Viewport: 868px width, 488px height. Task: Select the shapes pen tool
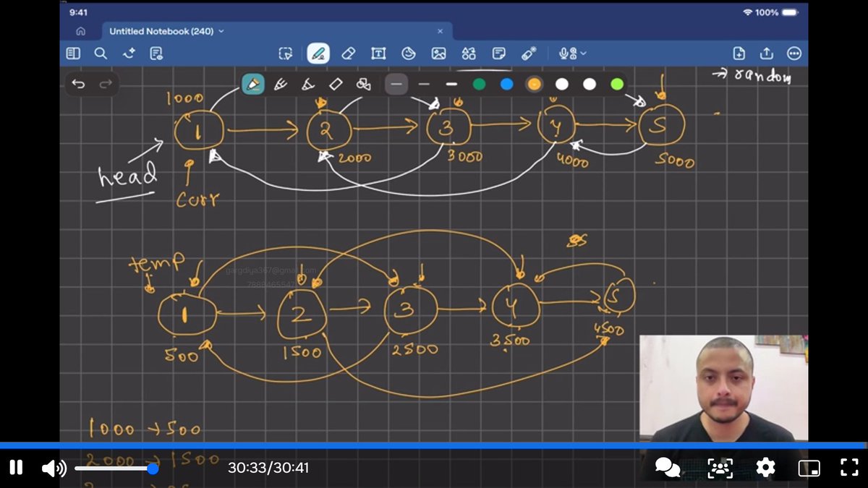tap(364, 85)
